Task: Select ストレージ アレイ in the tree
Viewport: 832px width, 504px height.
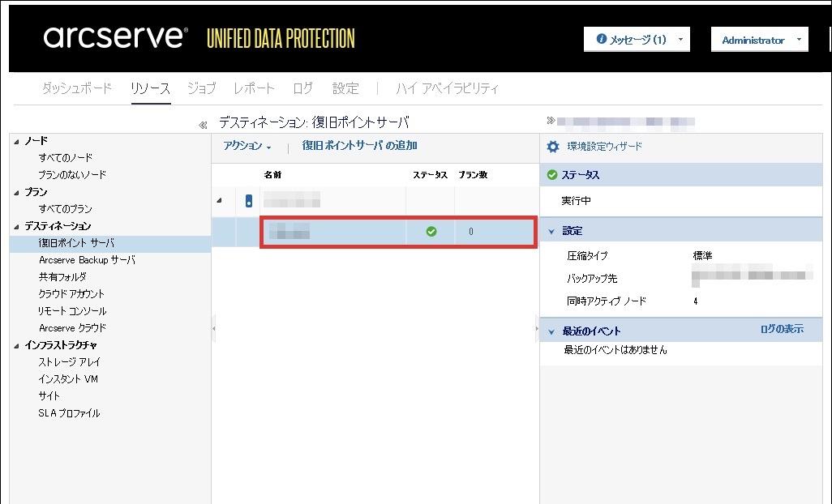Action: point(69,362)
